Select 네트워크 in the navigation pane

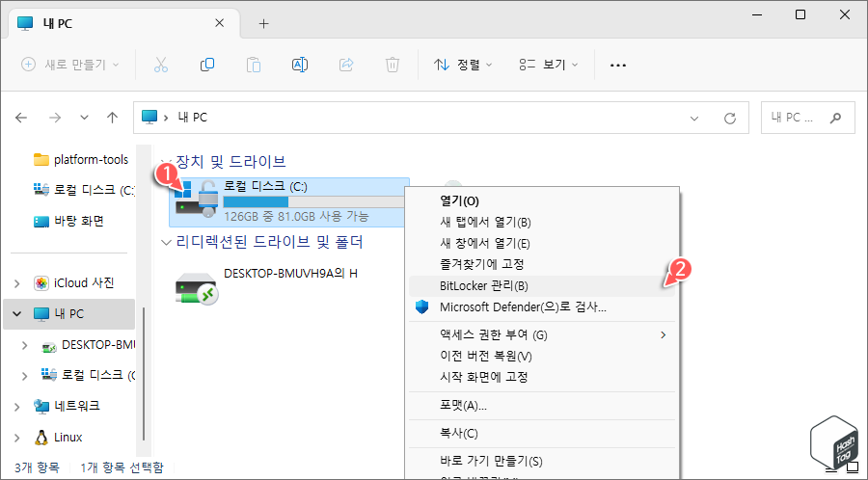click(x=67, y=406)
